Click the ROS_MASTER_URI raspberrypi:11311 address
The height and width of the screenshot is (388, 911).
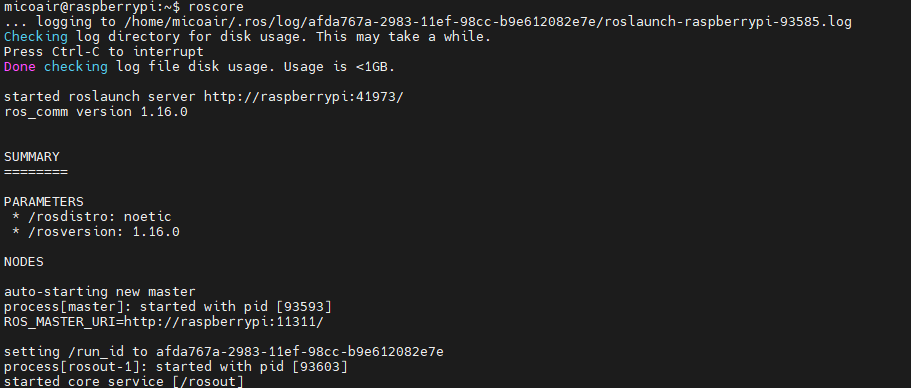(224, 322)
